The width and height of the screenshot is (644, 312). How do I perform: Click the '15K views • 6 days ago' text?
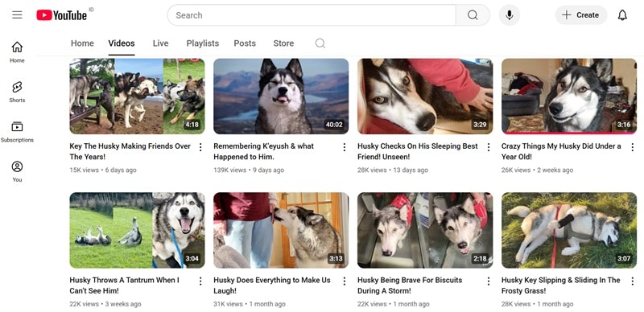(103, 170)
